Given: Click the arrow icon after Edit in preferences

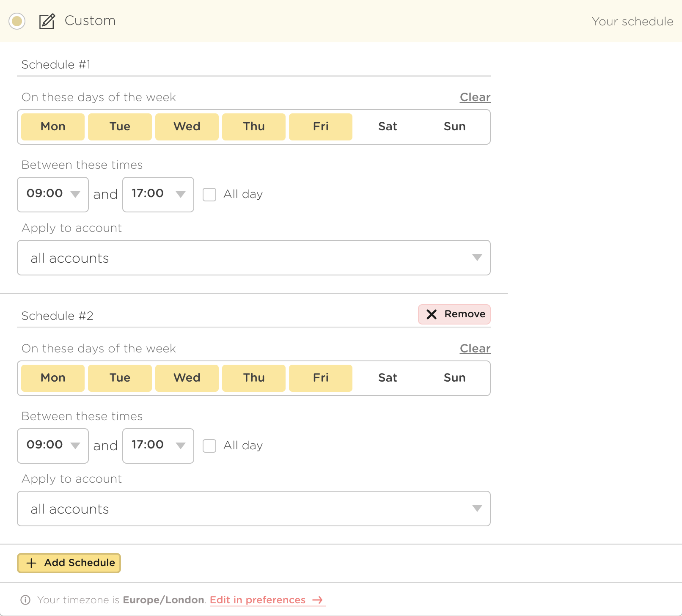Looking at the screenshot, I should 317,600.
